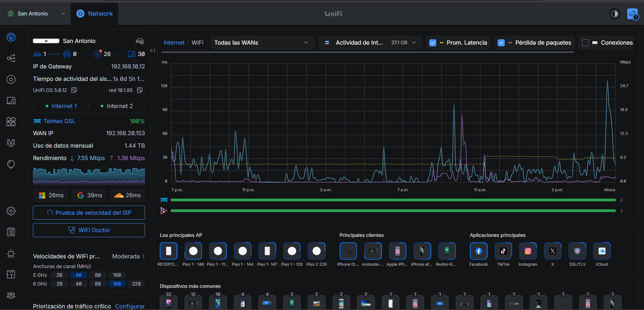Open the alarms icon in sidebar

tap(11, 253)
